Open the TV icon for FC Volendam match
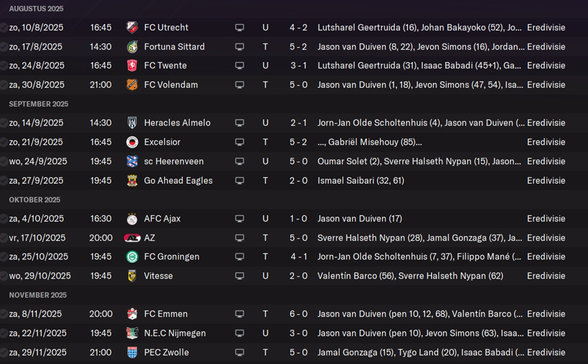 (x=240, y=85)
